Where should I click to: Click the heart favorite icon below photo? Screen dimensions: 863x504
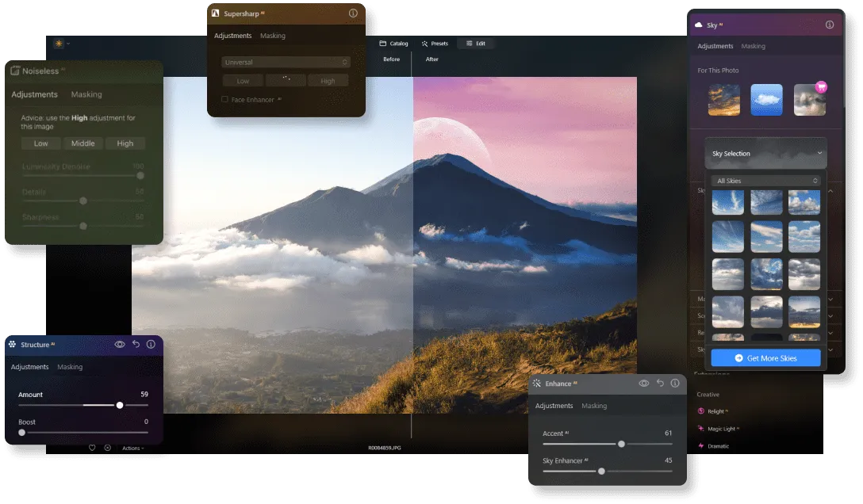point(92,448)
